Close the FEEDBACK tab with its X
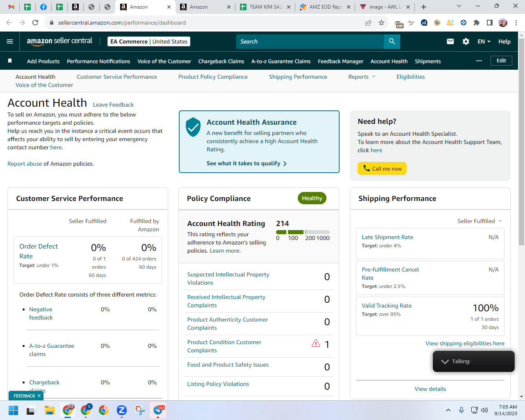Viewport: 525px width, 420px height. (39, 396)
